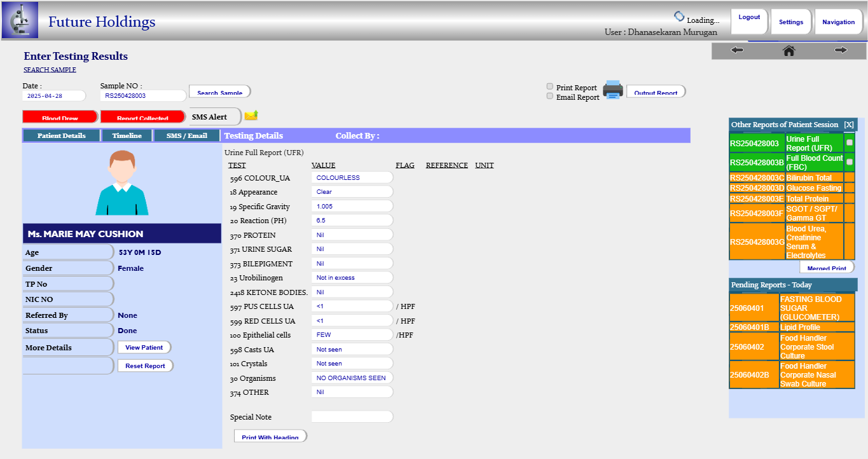Click the SMS envelope icon
The image size is (868, 459).
coord(251,115)
